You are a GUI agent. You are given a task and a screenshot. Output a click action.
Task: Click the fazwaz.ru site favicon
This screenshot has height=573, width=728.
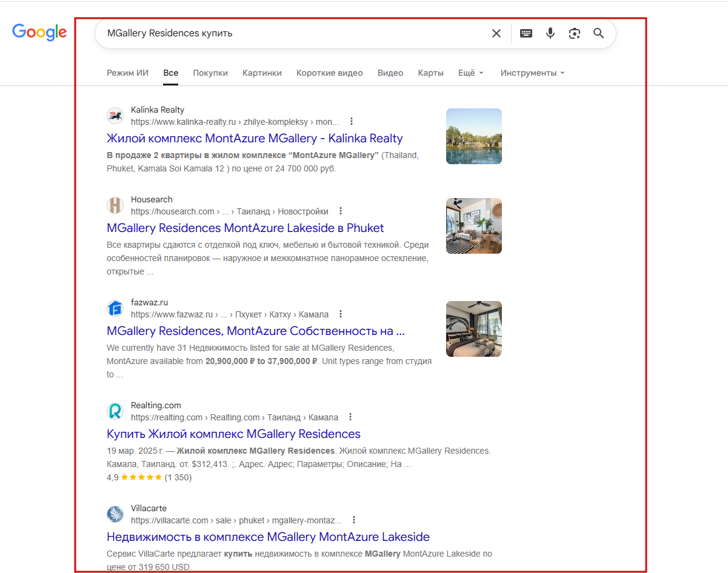pos(115,308)
